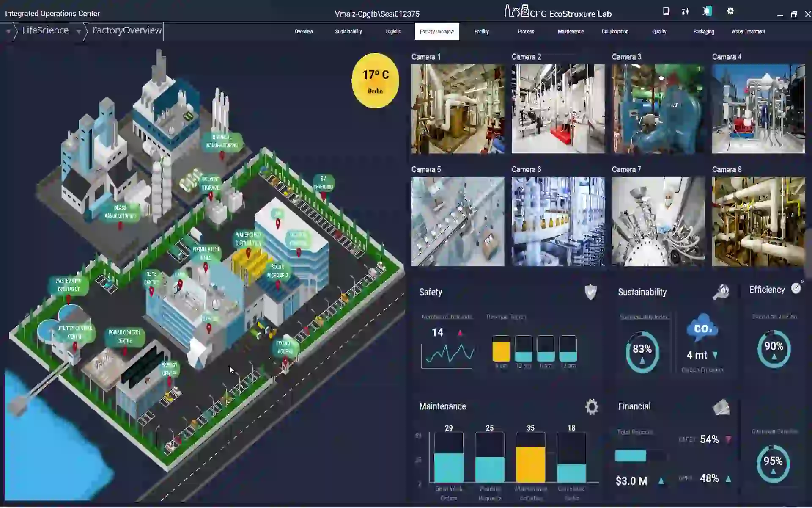Click the Open Work Orders bar
812x508 pixels.
click(x=449, y=467)
